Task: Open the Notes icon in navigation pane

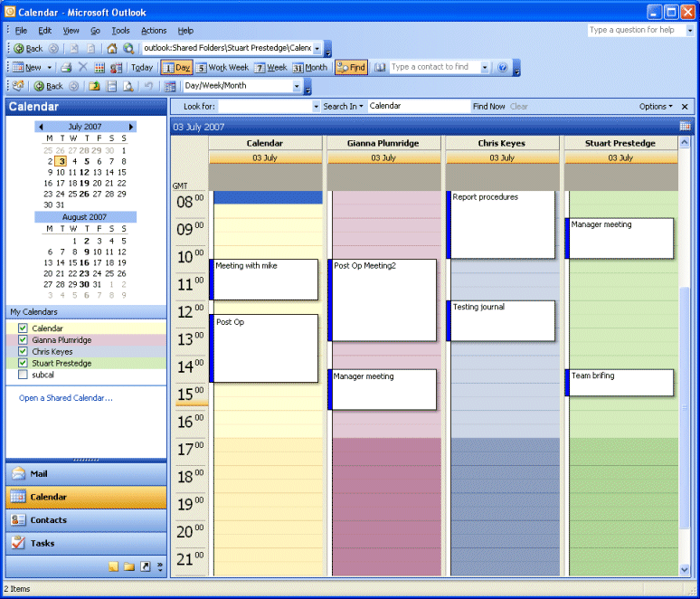Action: (113, 566)
